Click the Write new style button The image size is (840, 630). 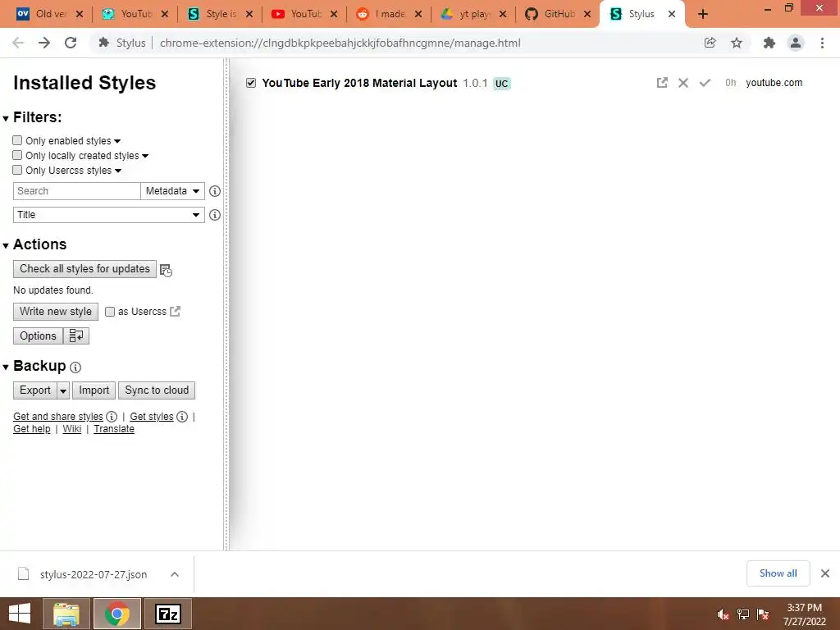pos(56,311)
